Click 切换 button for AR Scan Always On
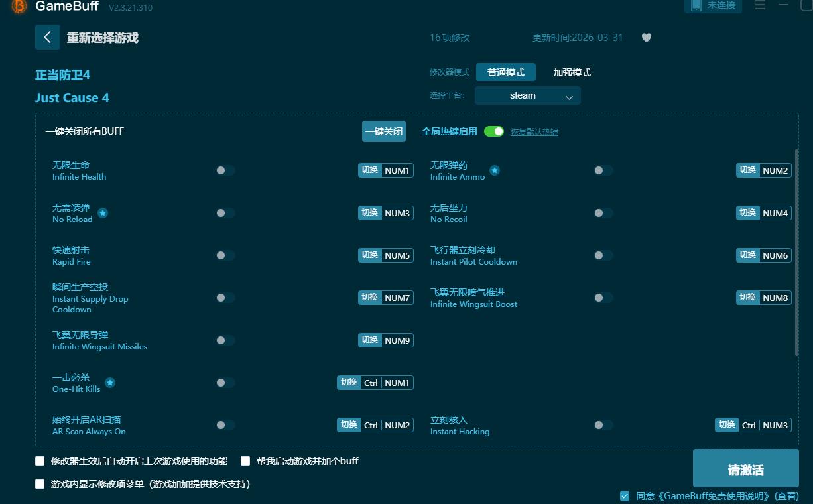 (349, 425)
